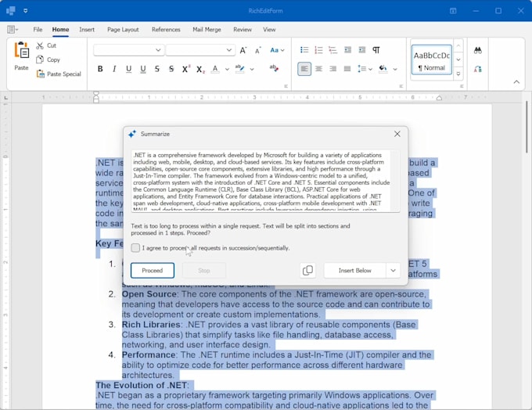Open Paste Special
Screen dimensions: 532x410
click(59, 74)
